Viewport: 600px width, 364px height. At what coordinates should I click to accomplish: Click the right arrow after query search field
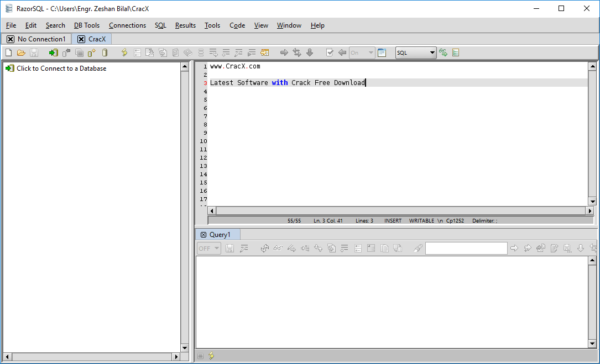pyautogui.click(x=514, y=249)
